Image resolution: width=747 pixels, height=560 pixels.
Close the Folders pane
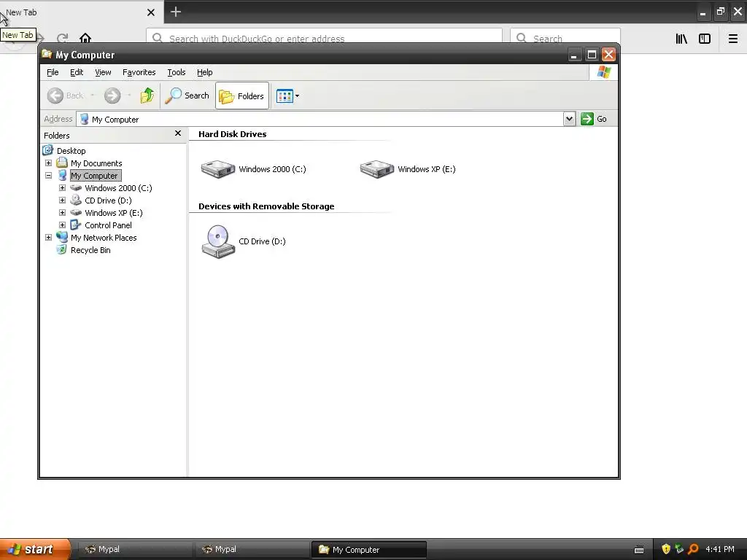(178, 133)
